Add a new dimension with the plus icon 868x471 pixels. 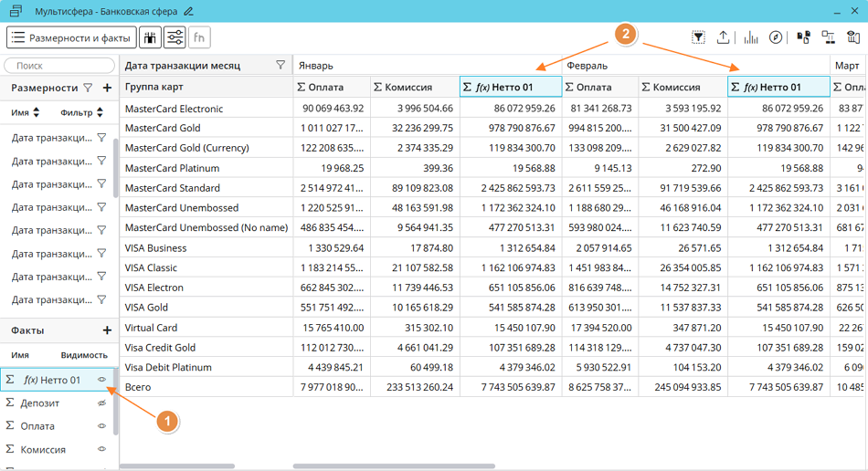[107, 88]
